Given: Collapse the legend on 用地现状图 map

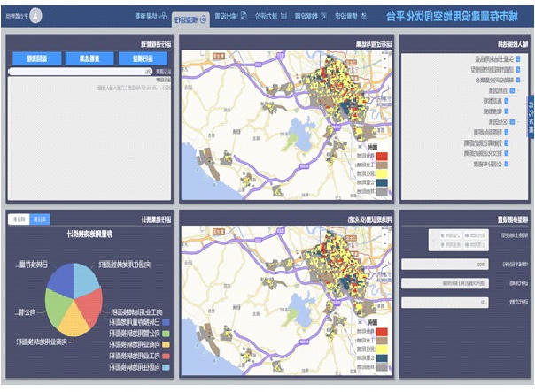Looking at the screenshot, I should tap(360, 322).
